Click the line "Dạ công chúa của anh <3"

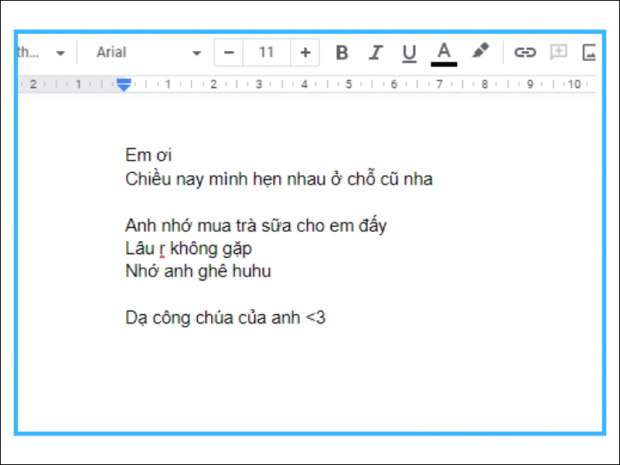[x=225, y=318]
